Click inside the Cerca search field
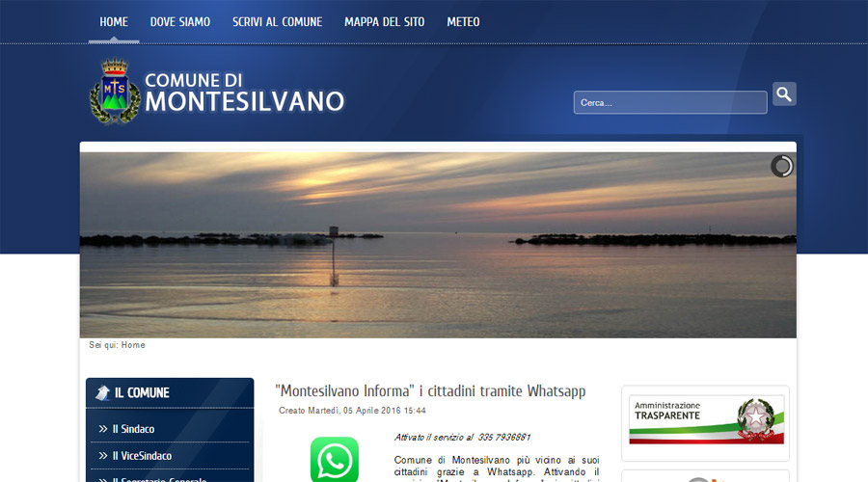868x482 pixels. [x=670, y=102]
